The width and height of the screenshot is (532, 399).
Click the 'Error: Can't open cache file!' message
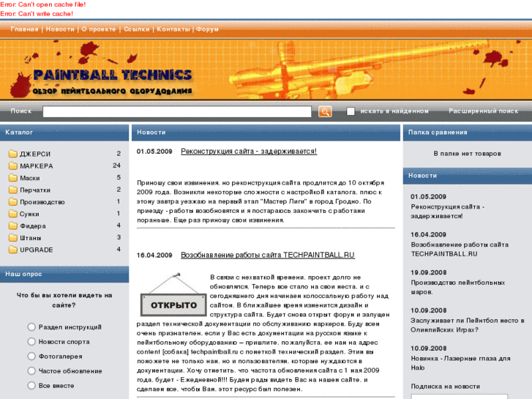point(42,4)
